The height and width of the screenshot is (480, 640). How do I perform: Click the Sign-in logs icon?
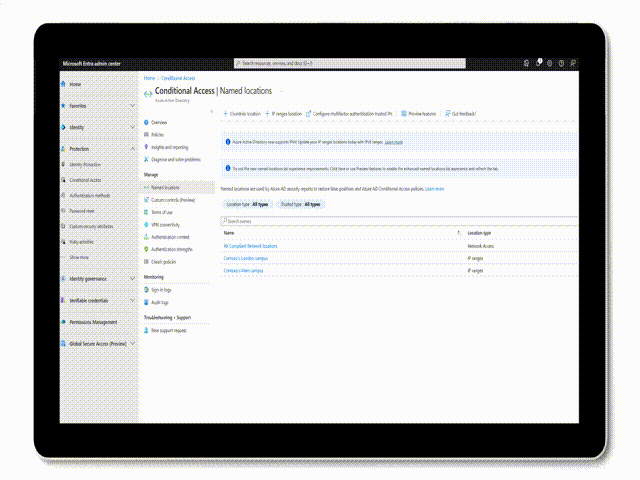[146, 290]
